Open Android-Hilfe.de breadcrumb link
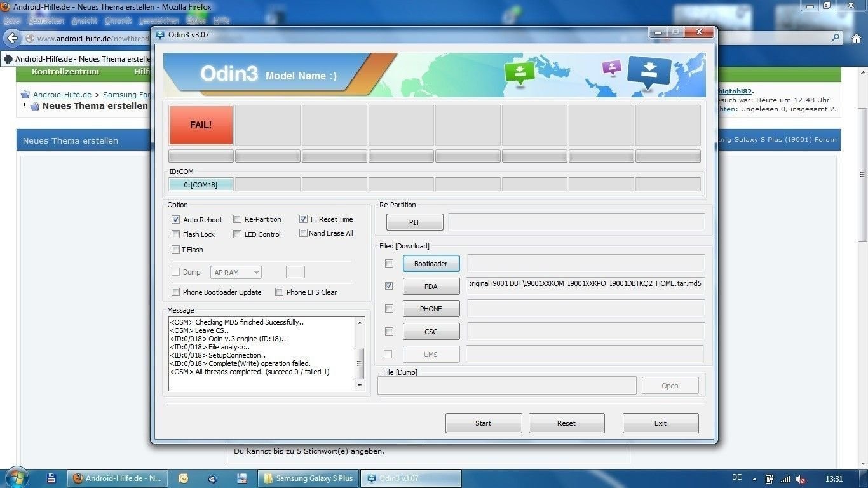Viewport: 868px width, 488px height. (62, 95)
